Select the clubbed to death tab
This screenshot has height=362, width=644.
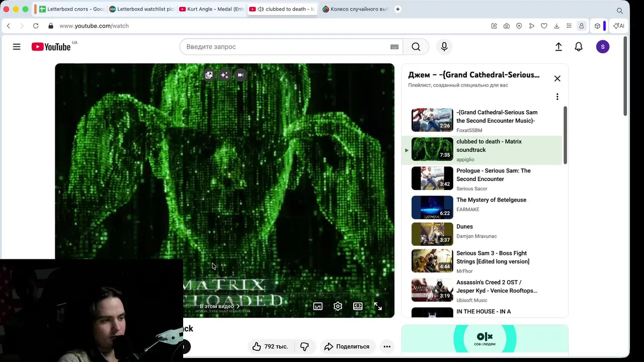click(x=282, y=9)
